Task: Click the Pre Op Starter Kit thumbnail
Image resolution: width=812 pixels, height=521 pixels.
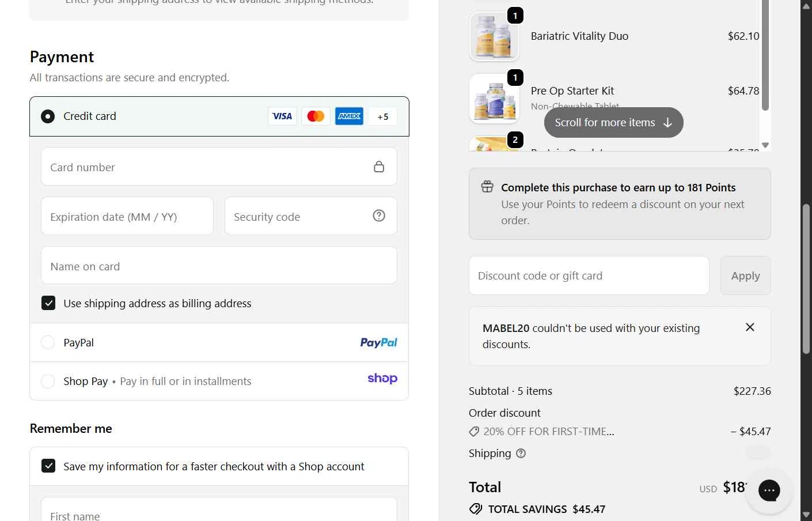Action: [x=494, y=99]
